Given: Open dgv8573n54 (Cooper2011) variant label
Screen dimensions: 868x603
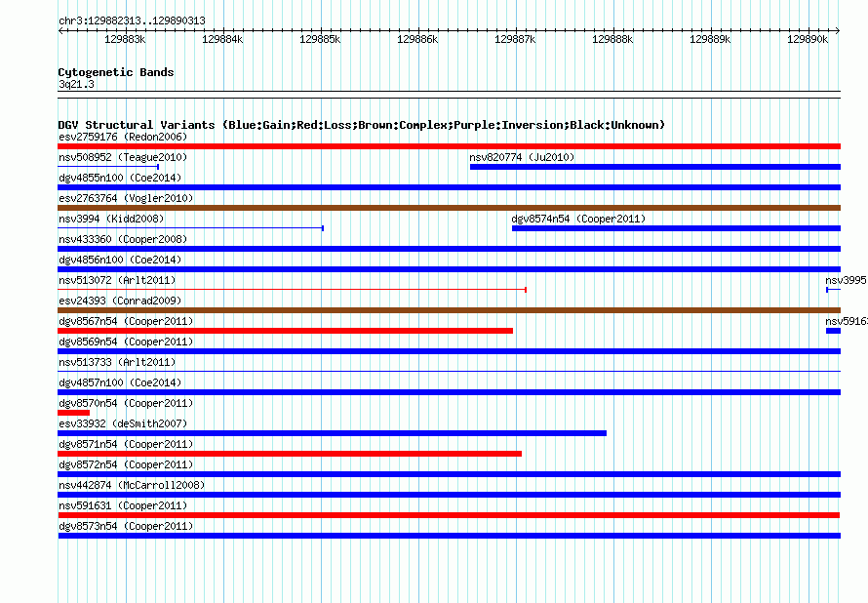Looking at the screenshot, I should [126, 526].
